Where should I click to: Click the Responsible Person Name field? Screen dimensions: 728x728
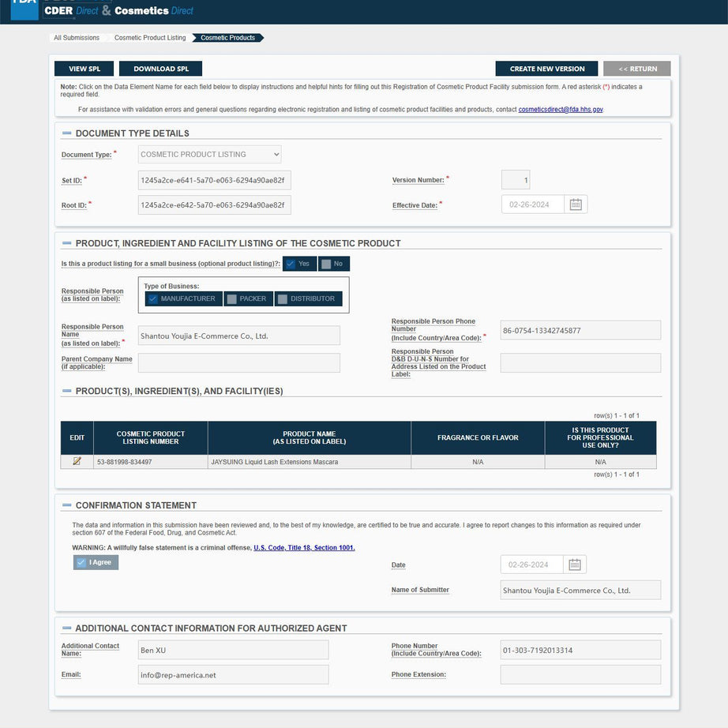(x=238, y=336)
